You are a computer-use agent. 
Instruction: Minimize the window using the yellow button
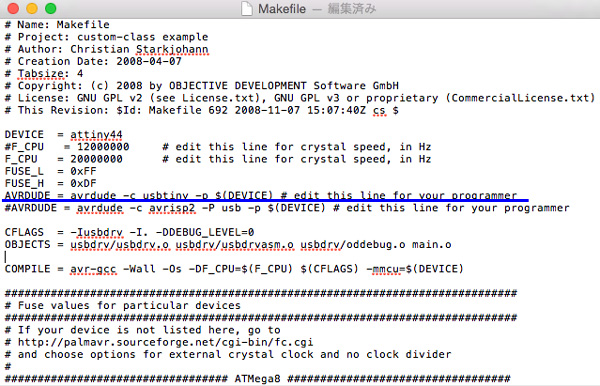pos(32,8)
